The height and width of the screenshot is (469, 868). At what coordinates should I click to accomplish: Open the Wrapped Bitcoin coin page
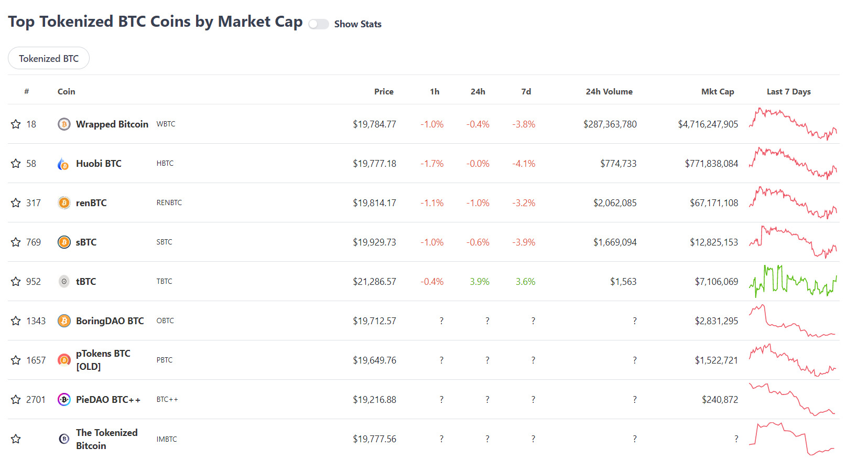(112, 124)
